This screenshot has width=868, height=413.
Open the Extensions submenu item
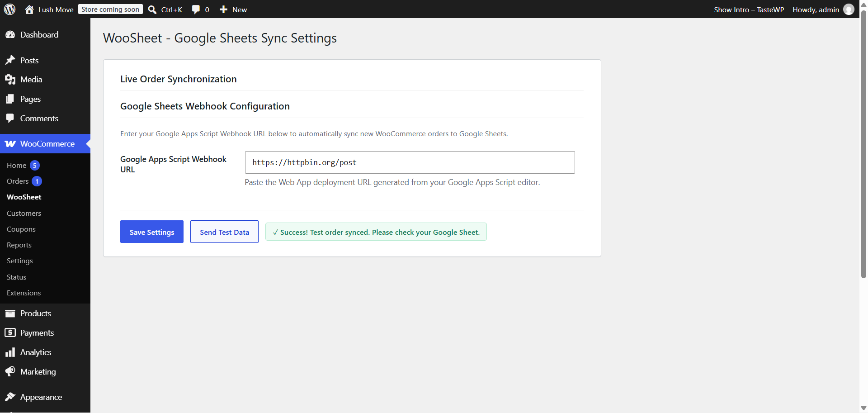point(24,293)
